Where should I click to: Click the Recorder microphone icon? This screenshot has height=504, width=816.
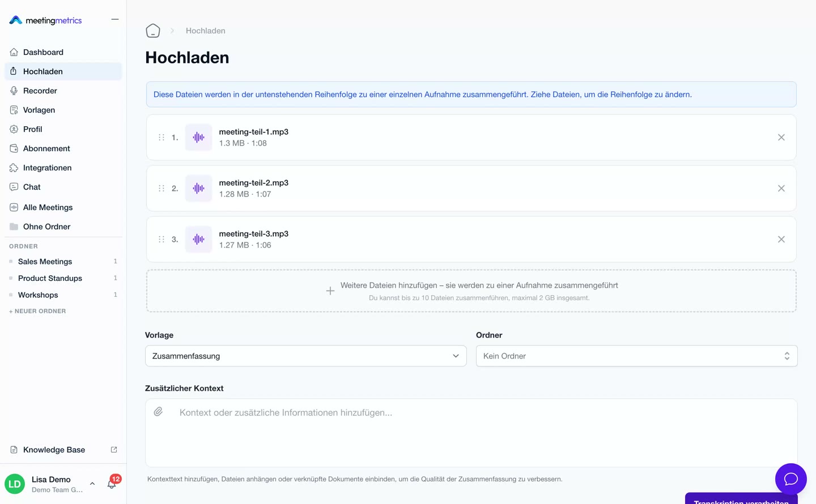click(x=14, y=91)
